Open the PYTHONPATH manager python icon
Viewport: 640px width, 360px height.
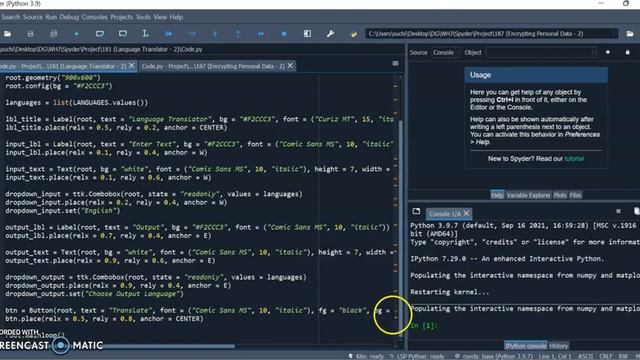tap(353, 34)
